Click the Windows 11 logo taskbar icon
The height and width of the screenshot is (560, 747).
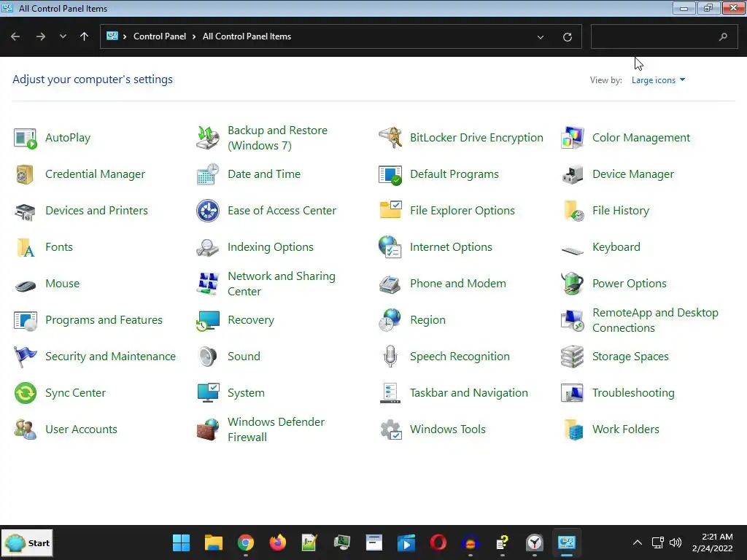coord(181,542)
